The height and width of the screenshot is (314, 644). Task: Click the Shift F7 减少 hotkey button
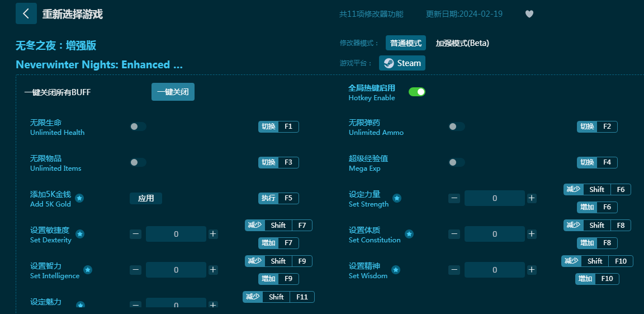point(278,225)
